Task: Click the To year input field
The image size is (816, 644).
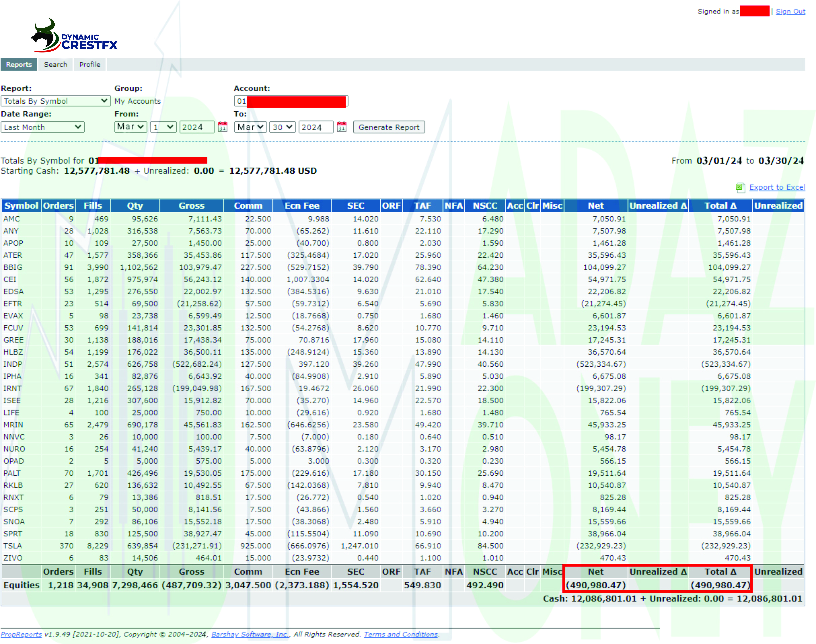Action: pyautogui.click(x=315, y=127)
